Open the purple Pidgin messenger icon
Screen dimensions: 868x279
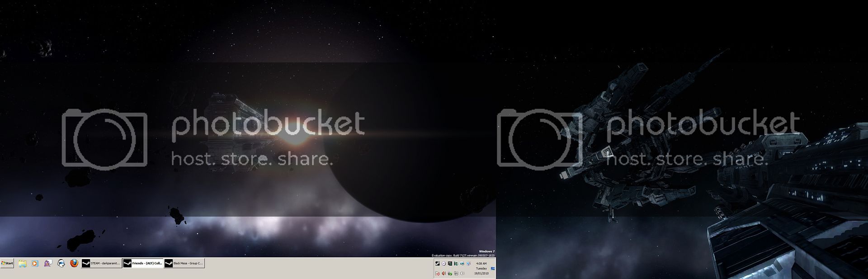click(47, 263)
